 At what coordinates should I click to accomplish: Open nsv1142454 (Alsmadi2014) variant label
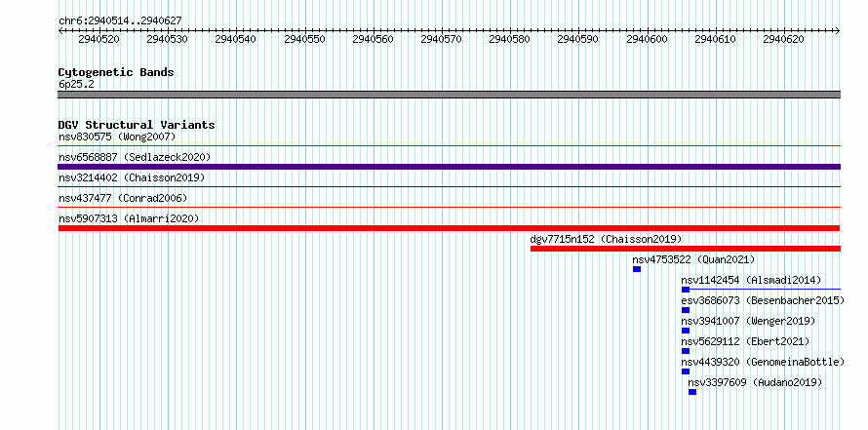(752, 280)
